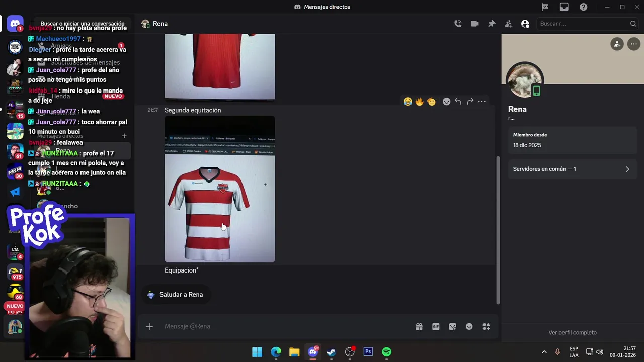Open the server showing badge 975

[x=15, y=272]
